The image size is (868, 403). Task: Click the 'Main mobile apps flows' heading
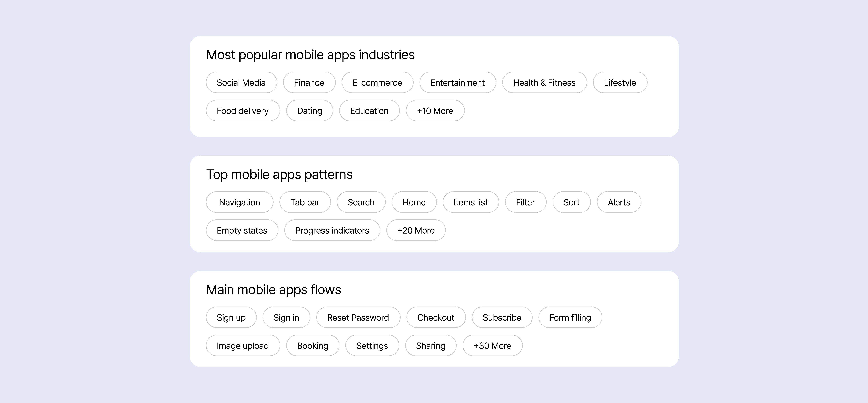(x=274, y=290)
